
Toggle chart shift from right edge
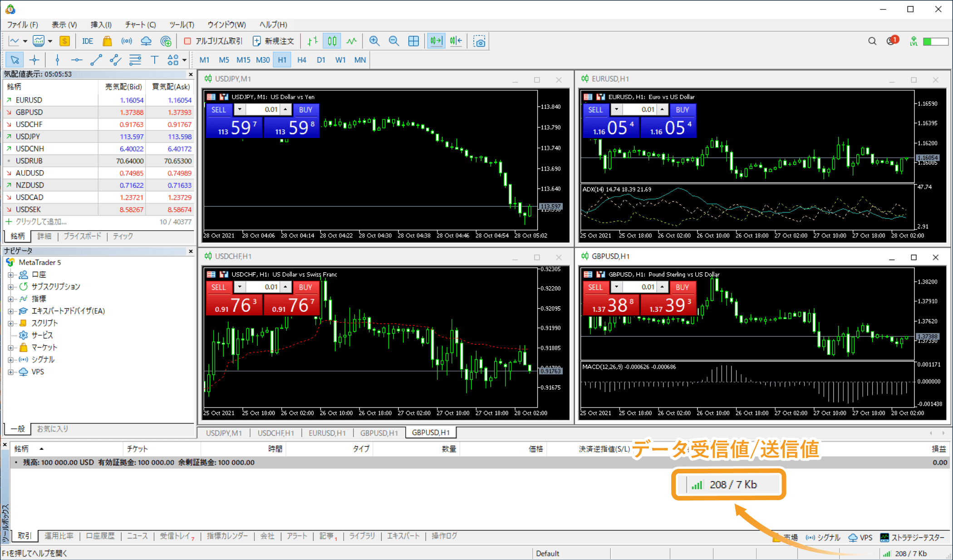click(x=456, y=41)
